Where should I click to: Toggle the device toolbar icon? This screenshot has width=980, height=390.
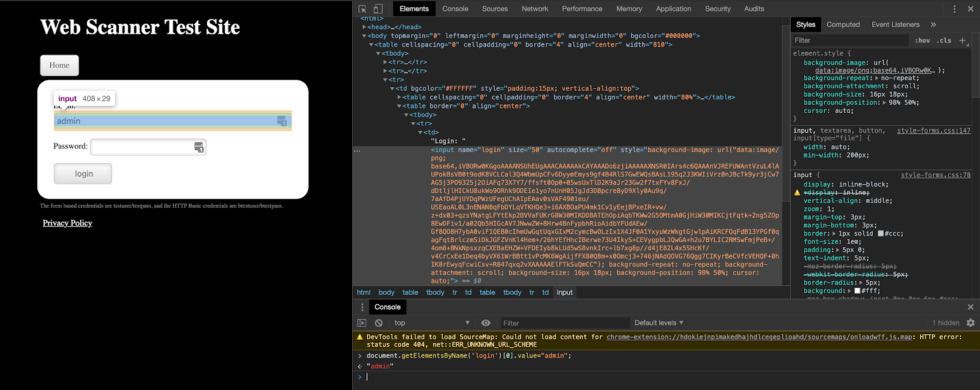tap(378, 9)
